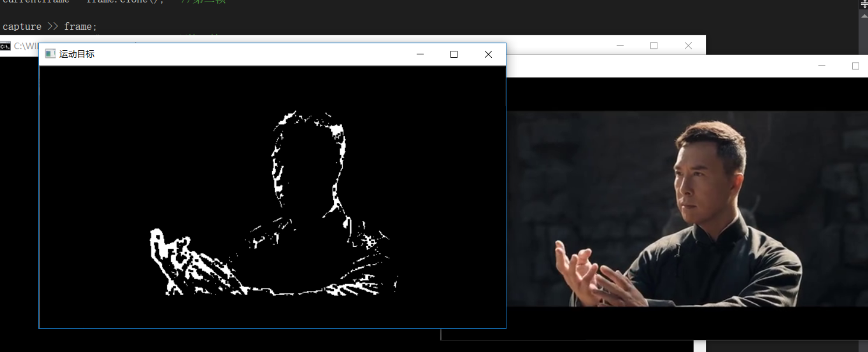Image resolution: width=868 pixels, height=352 pixels.
Task: Minimize the source video window
Action: [822, 66]
